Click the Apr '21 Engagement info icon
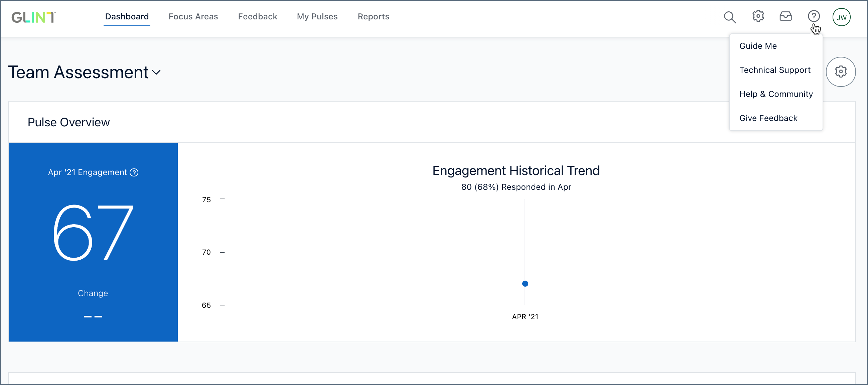The image size is (868, 385). 134,172
